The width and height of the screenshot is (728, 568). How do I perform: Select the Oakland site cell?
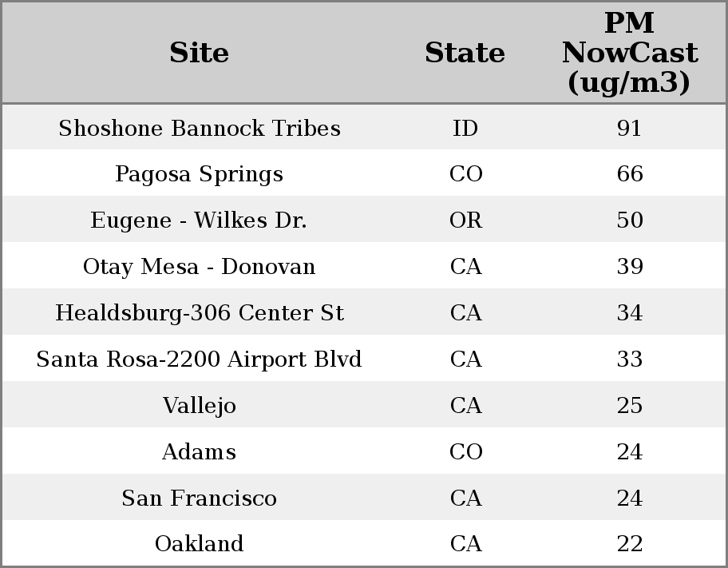coord(199,544)
